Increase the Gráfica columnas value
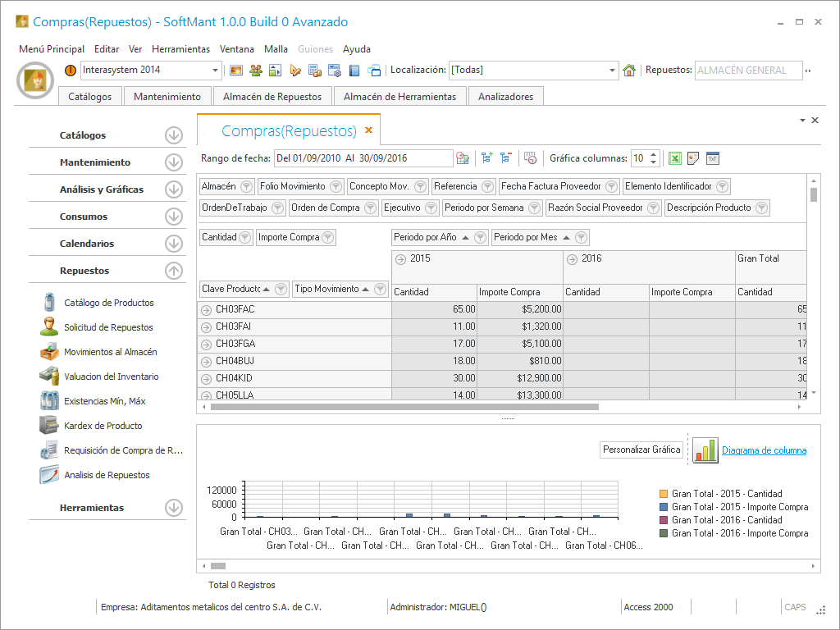840x630 pixels. (x=653, y=154)
